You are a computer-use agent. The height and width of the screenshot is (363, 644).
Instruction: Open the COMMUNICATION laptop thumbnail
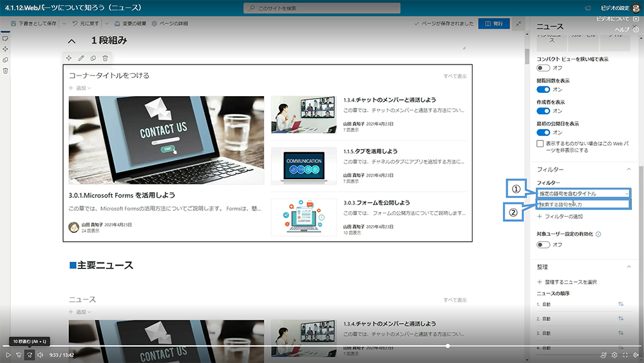(304, 166)
